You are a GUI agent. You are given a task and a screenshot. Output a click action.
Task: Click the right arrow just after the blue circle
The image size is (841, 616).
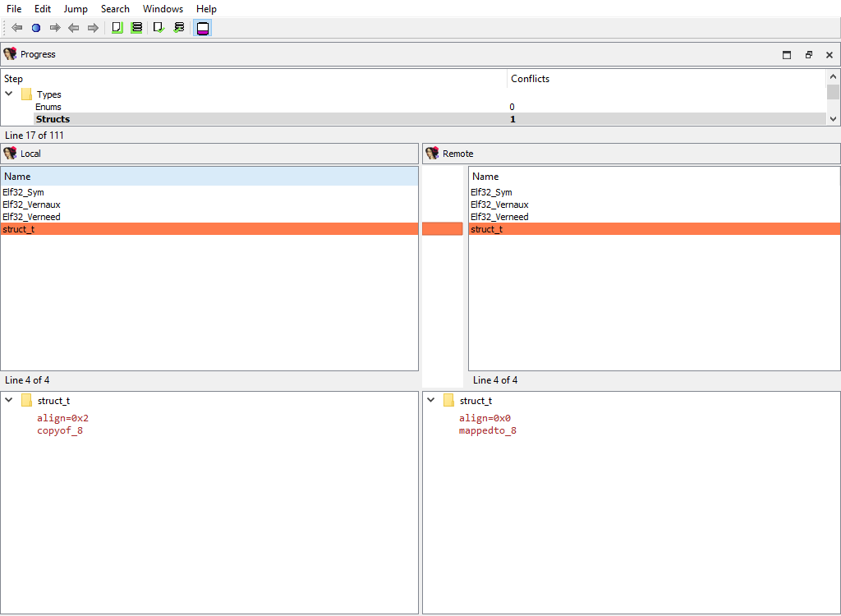[x=55, y=28]
